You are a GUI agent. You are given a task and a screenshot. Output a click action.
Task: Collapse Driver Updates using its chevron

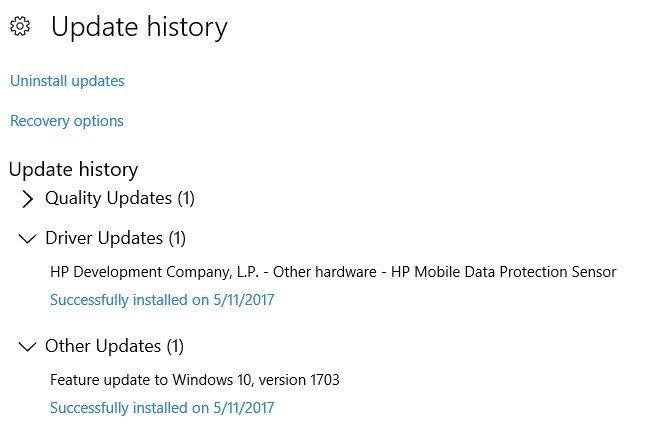click(x=27, y=239)
